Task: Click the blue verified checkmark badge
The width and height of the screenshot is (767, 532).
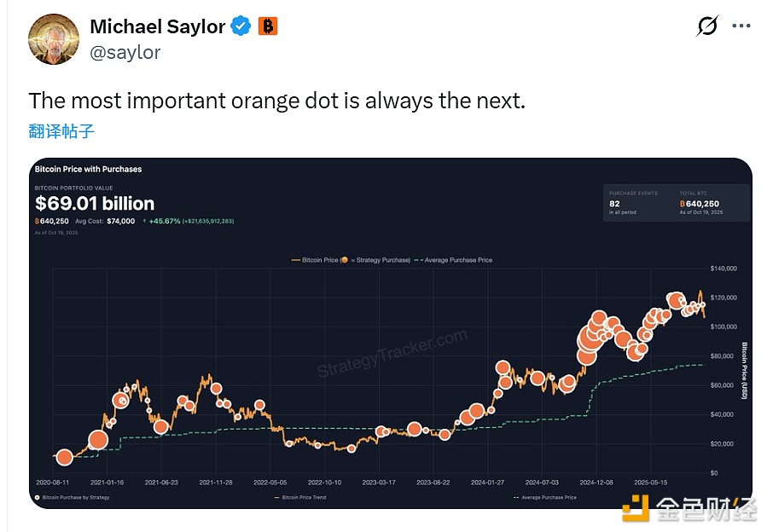Action: coord(241,26)
